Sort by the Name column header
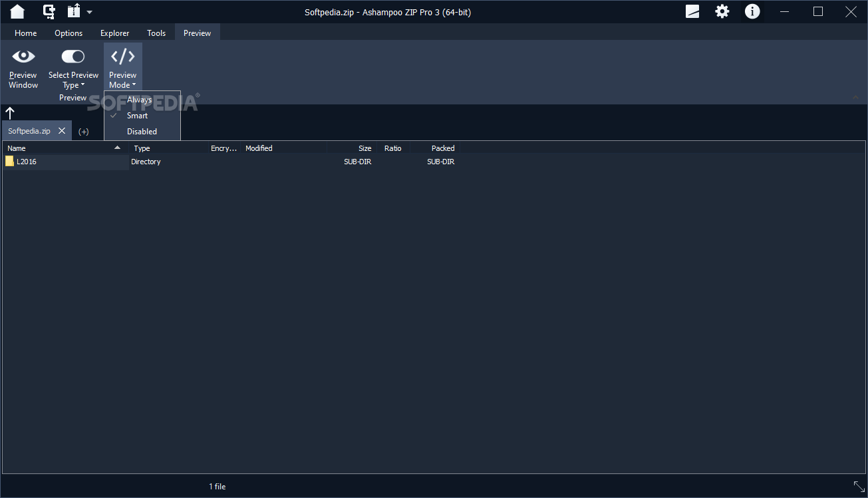 point(65,148)
